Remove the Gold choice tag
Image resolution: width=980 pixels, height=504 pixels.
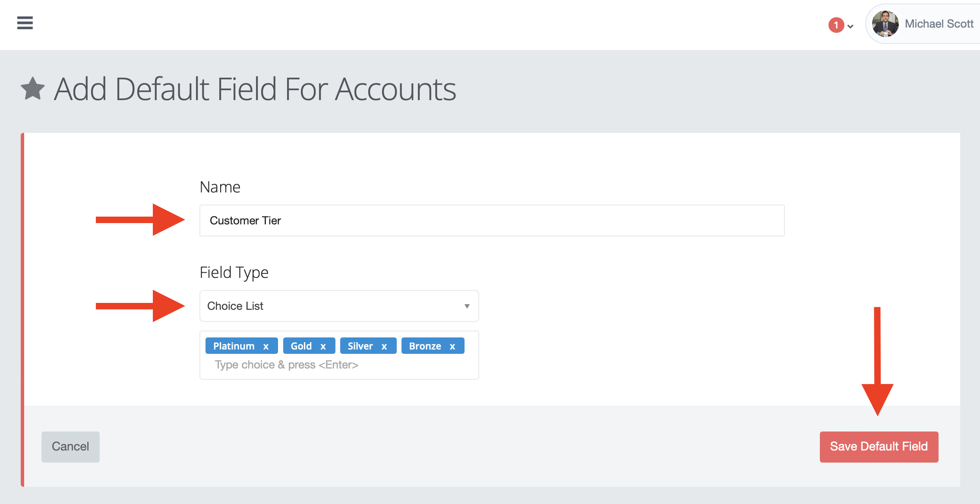tap(323, 346)
